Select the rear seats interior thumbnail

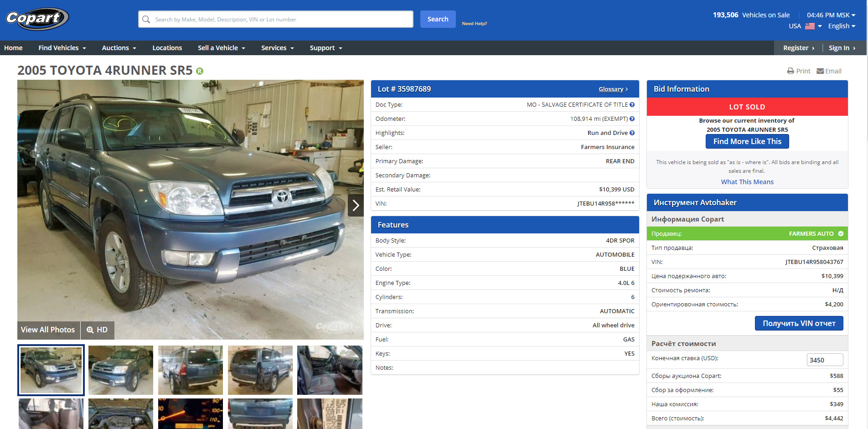[51, 414]
